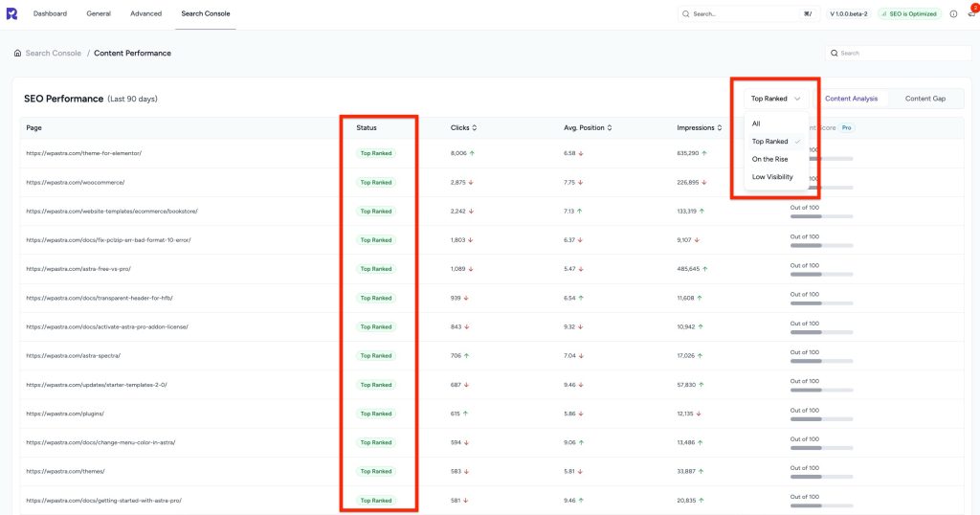Click the SEO Performance heading
Image resolution: width=980 pixels, height=515 pixels.
click(x=64, y=99)
